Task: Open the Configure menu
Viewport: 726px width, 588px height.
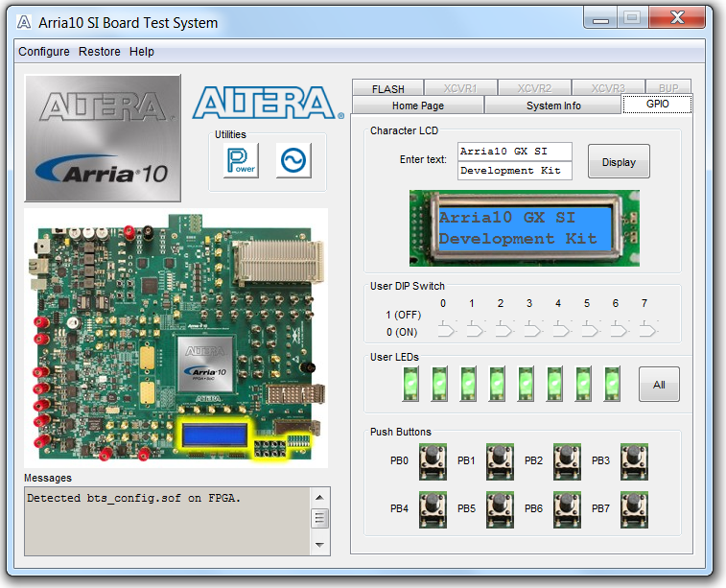Action: tap(44, 52)
